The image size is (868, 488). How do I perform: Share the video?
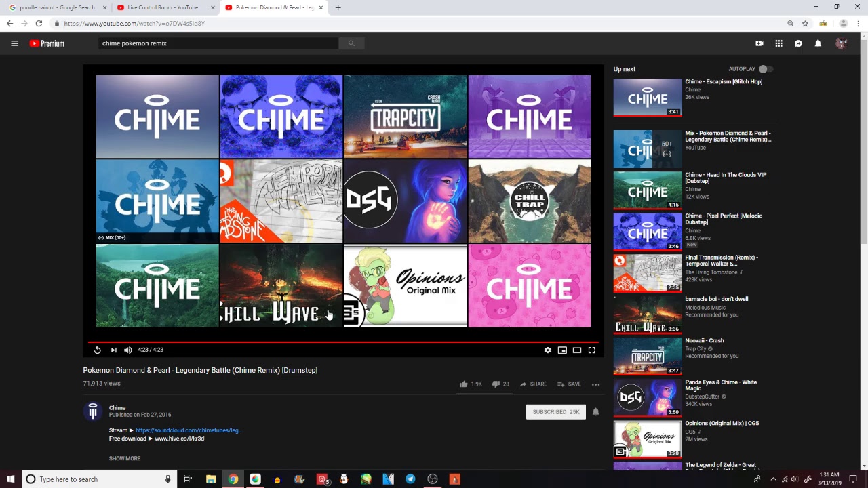534,384
